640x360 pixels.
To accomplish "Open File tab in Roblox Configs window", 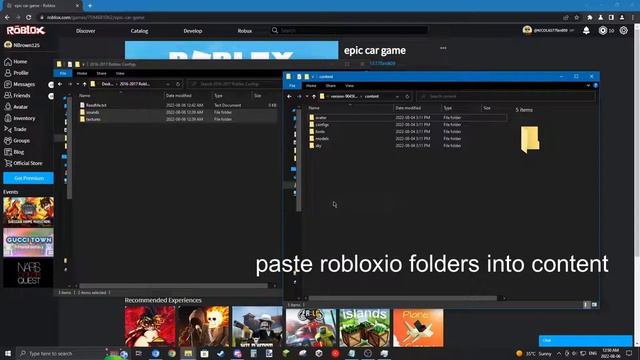I will (63, 73).
